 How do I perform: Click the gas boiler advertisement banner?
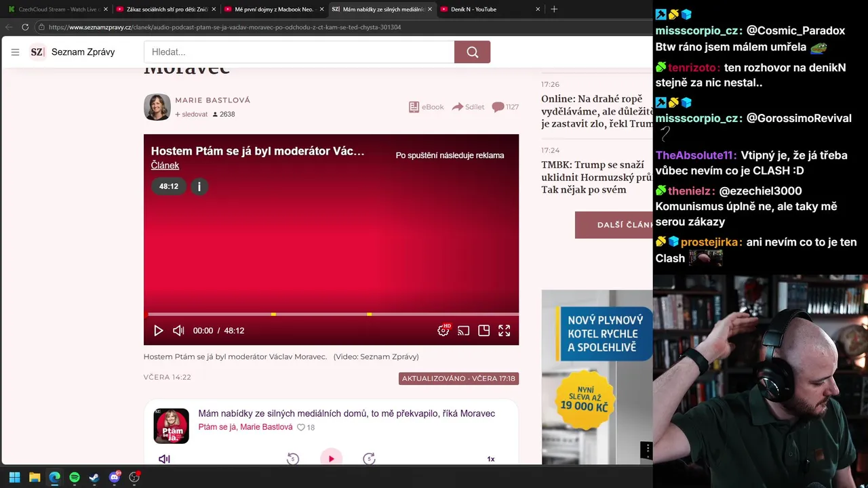(597, 377)
